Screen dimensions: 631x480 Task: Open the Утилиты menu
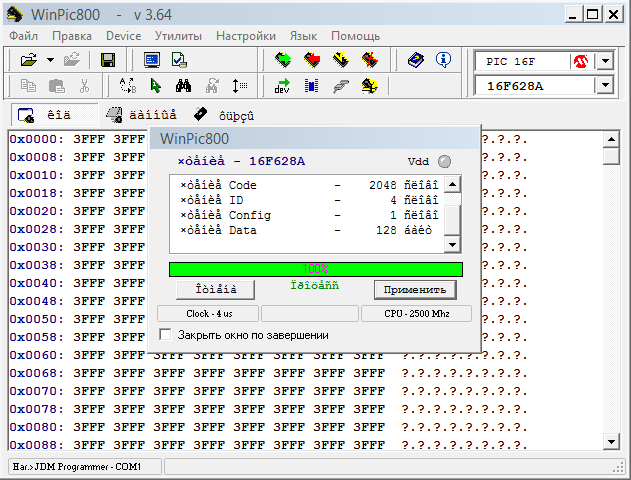(x=178, y=36)
